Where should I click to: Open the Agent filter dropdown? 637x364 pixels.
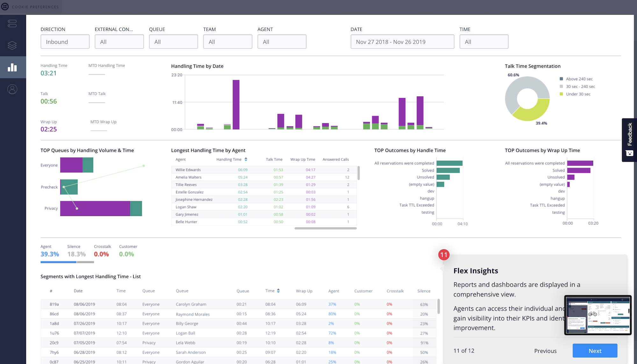(x=282, y=42)
